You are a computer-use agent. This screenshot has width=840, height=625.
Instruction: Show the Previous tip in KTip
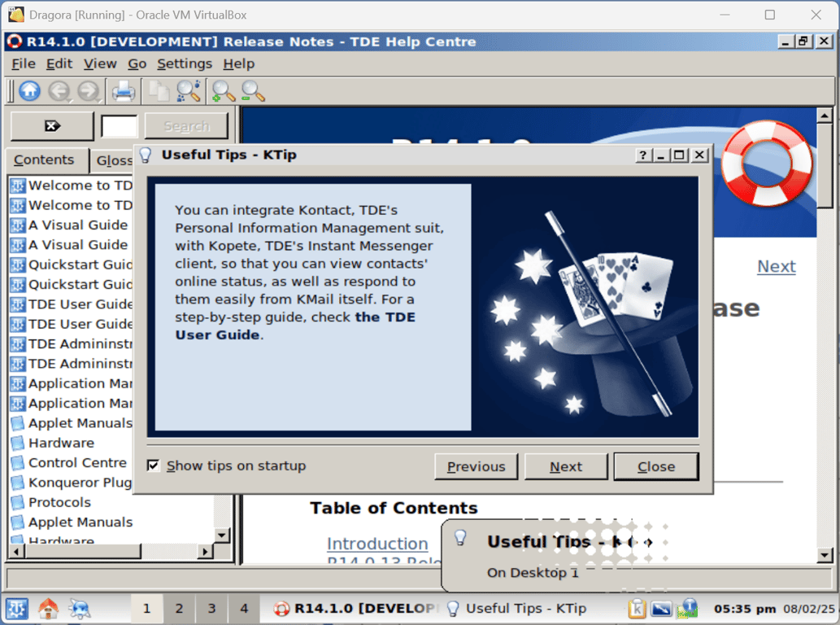(x=477, y=466)
